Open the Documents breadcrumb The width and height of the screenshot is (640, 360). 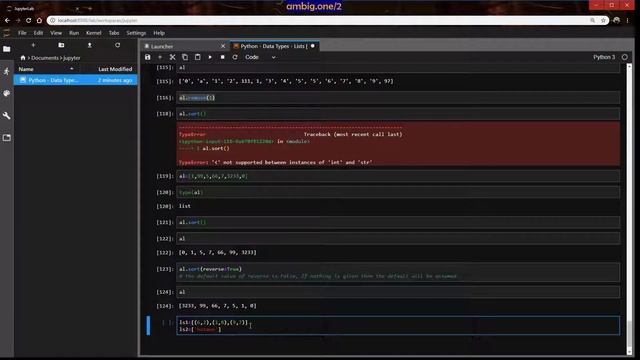click(45, 58)
